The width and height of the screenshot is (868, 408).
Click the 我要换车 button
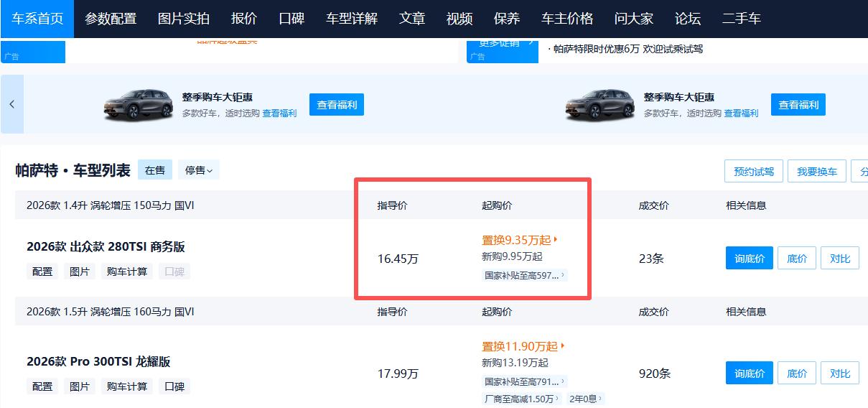(817, 172)
